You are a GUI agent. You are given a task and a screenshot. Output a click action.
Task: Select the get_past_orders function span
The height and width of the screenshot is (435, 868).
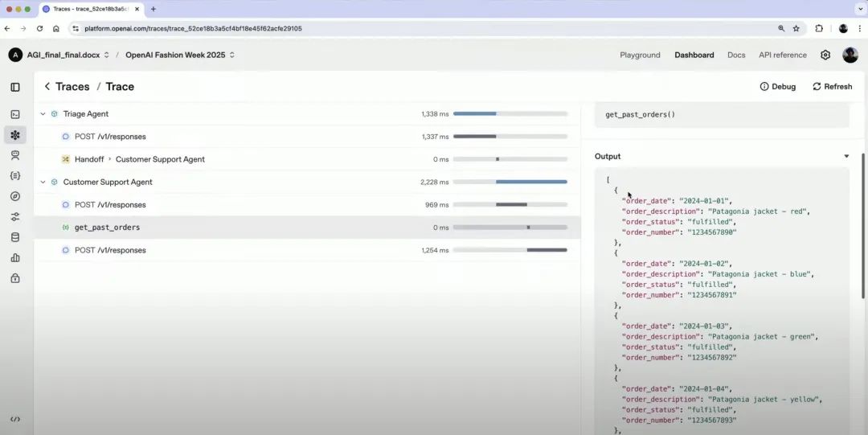307,228
